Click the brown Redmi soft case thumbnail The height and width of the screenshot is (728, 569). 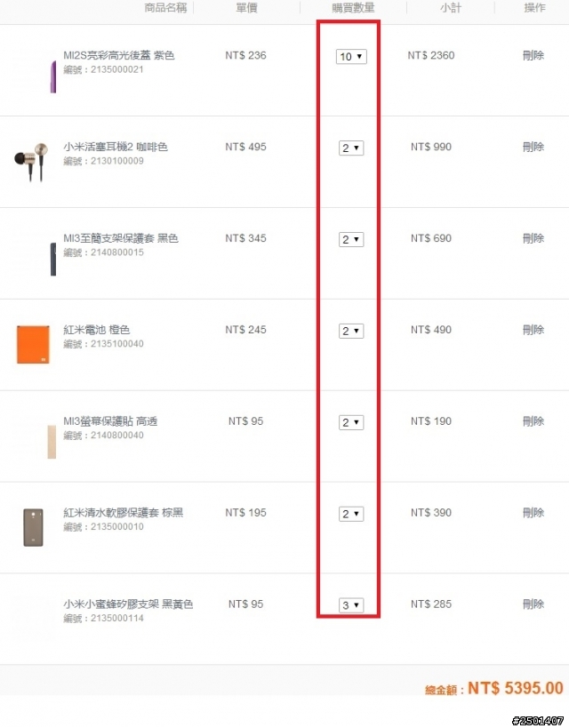coord(34,527)
